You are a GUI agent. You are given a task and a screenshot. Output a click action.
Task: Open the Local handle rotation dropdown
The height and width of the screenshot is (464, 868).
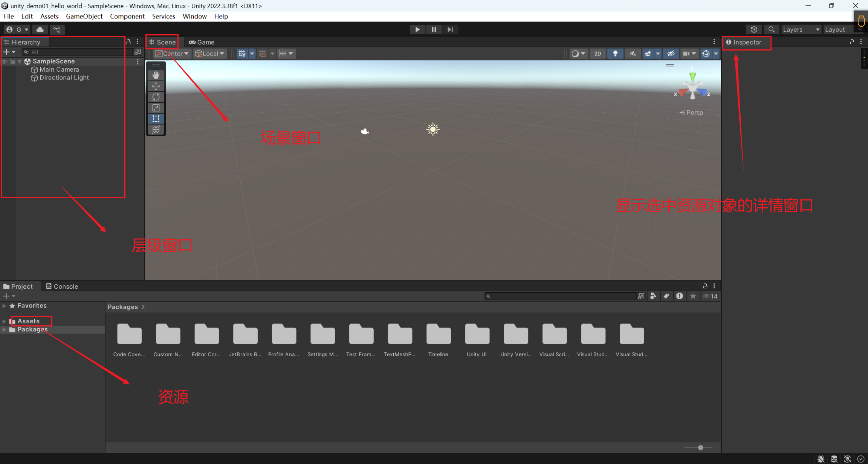point(210,54)
